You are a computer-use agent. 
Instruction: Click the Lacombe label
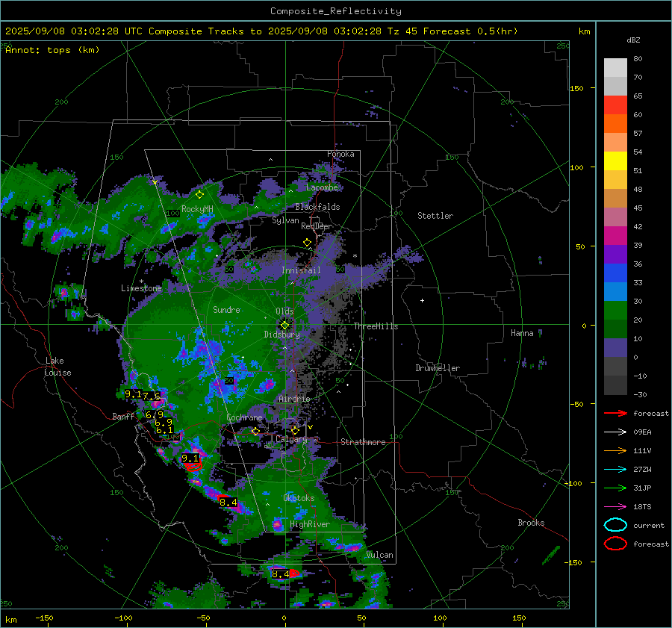(x=322, y=187)
